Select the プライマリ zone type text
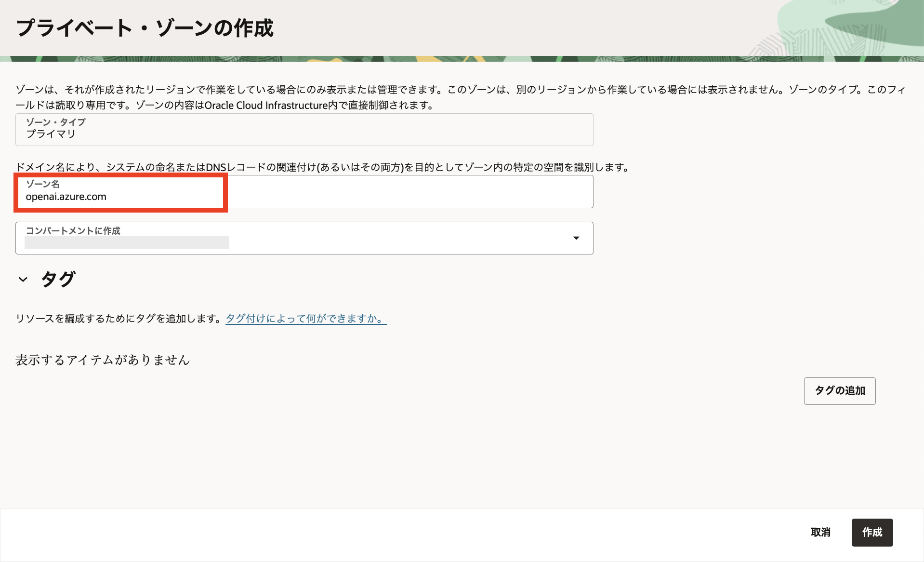924x562 pixels. 51,134
